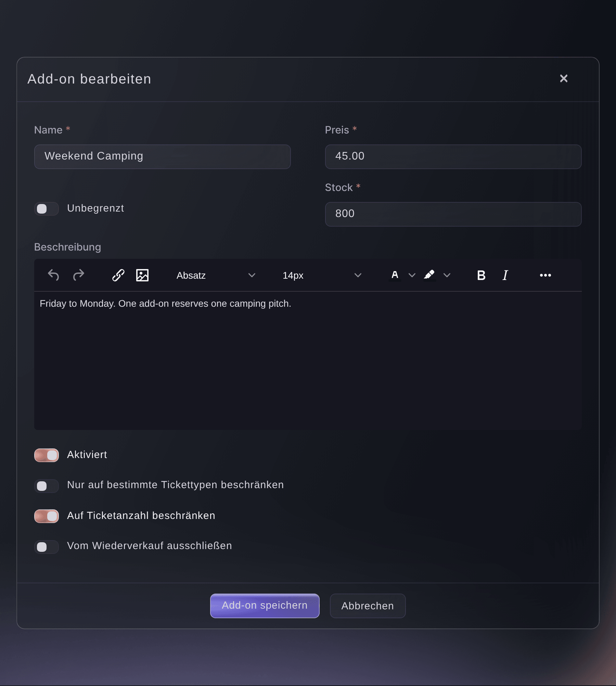Insert a link in the description
616x686 pixels.
(x=118, y=275)
